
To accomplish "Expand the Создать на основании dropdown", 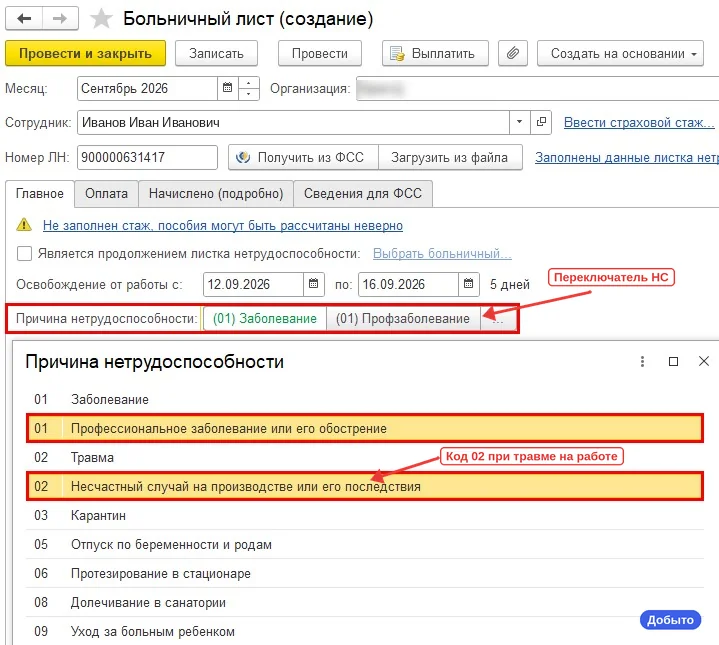I will (x=620, y=53).
